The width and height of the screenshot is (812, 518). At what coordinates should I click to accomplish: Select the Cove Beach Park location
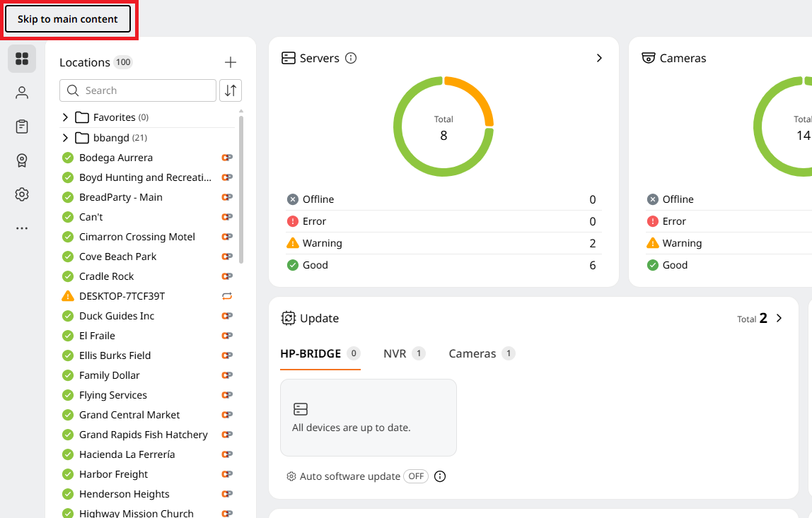pos(117,257)
